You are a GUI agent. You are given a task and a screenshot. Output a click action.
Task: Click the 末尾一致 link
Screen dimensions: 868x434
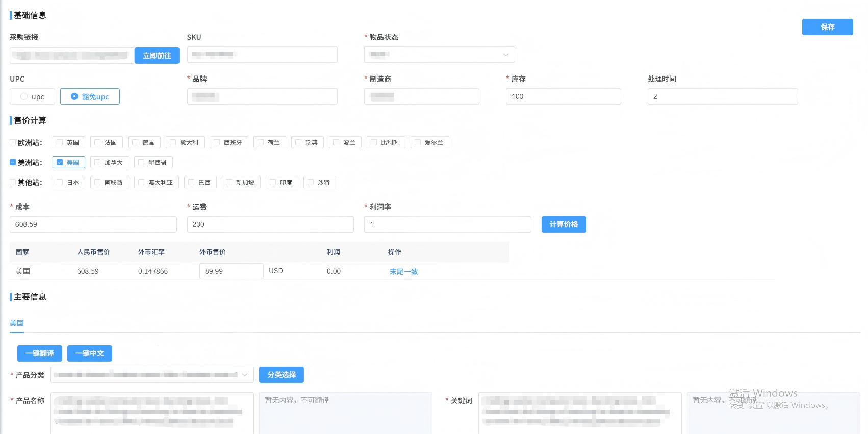(x=404, y=272)
